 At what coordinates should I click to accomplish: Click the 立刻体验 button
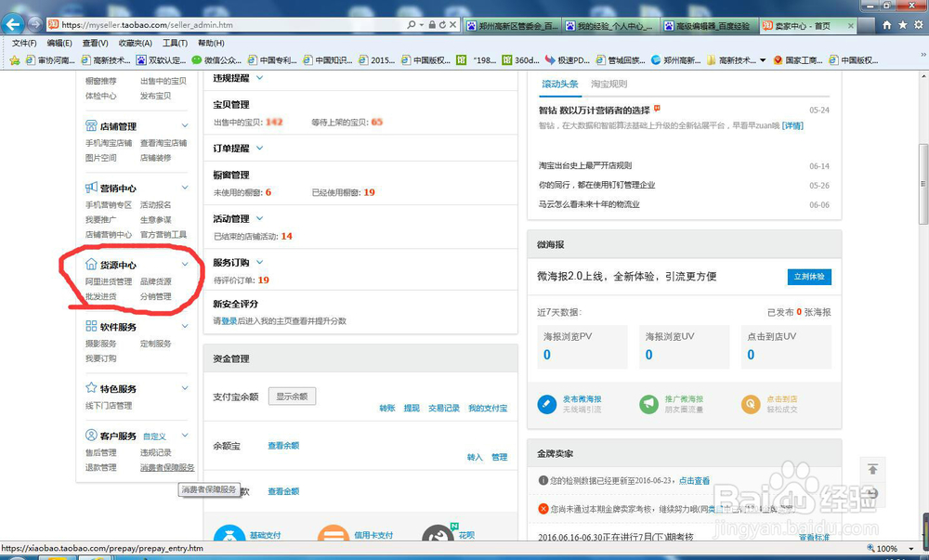(809, 277)
